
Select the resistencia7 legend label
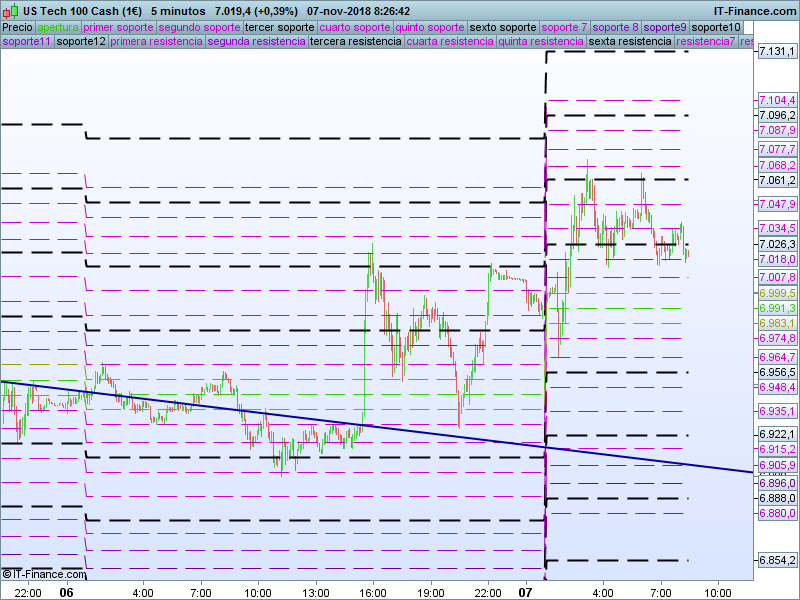[x=706, y=41]
